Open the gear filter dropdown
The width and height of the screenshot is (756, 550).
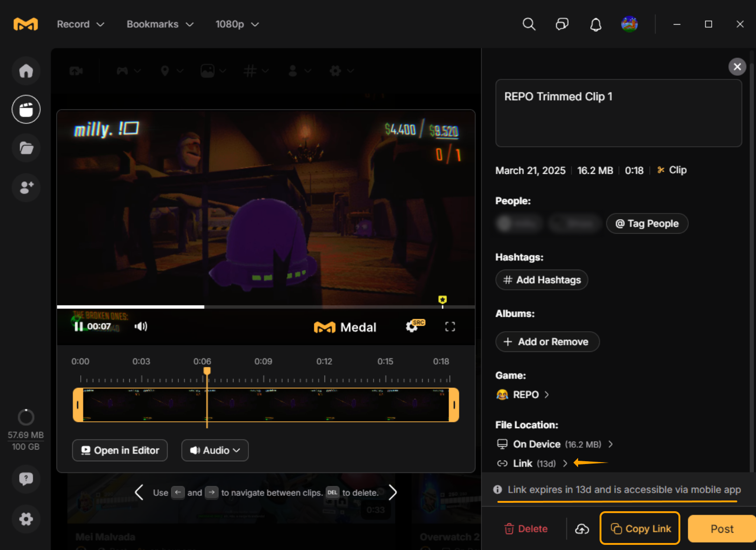pos(341,71)
